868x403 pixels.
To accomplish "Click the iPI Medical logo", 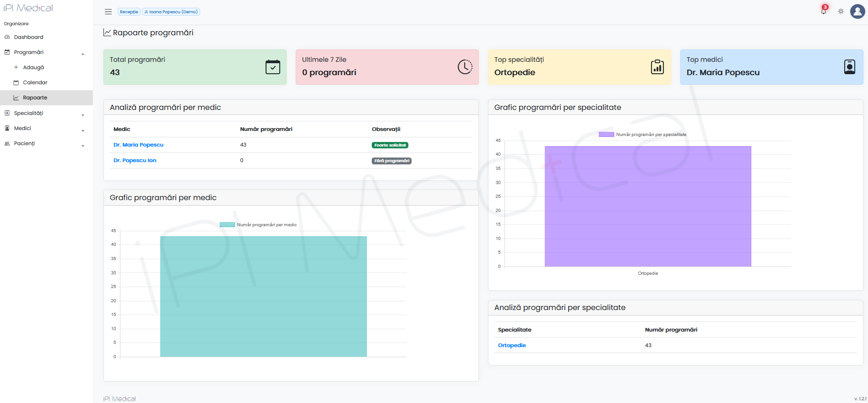I will click(28, 8).
